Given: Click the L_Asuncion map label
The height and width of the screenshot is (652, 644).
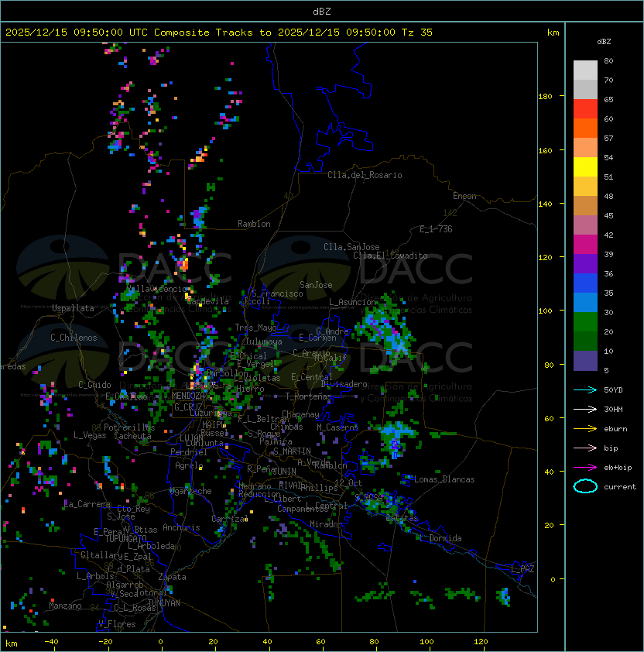Looking at the screenshot, I should pyautogui.click(x=351, y=302).
